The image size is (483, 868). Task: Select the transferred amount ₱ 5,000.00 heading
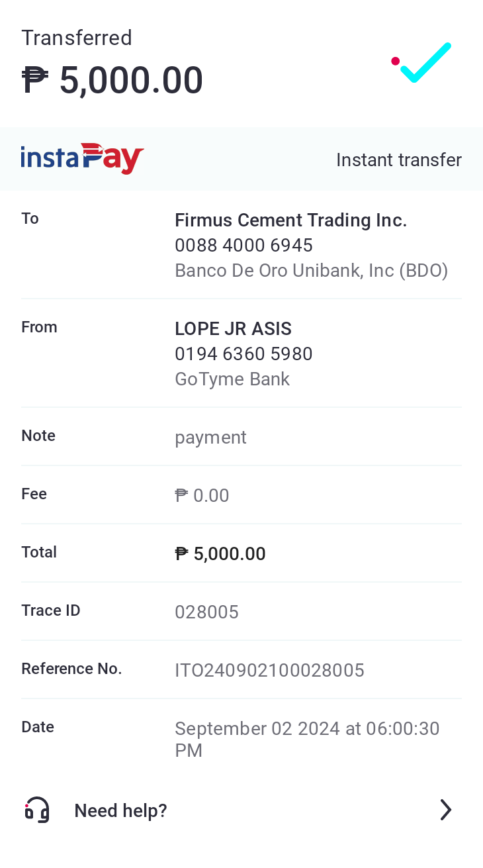pyautogui.click(x=112, y=81)
